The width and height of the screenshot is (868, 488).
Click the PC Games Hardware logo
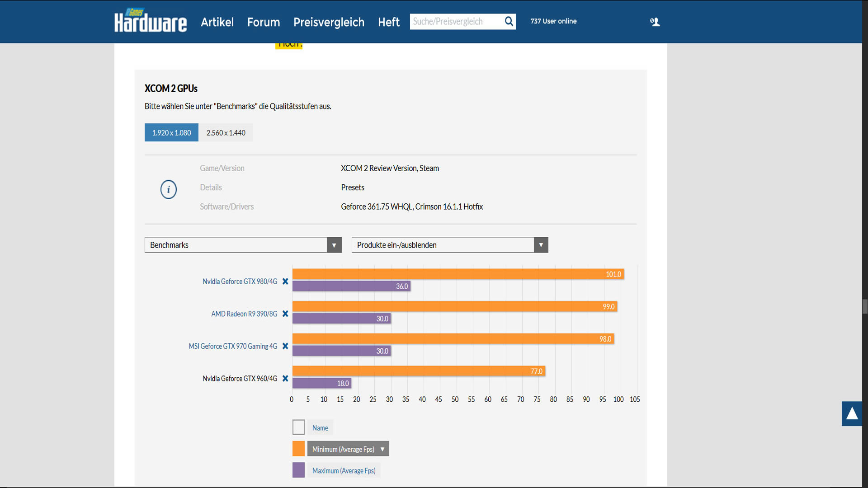150,21
